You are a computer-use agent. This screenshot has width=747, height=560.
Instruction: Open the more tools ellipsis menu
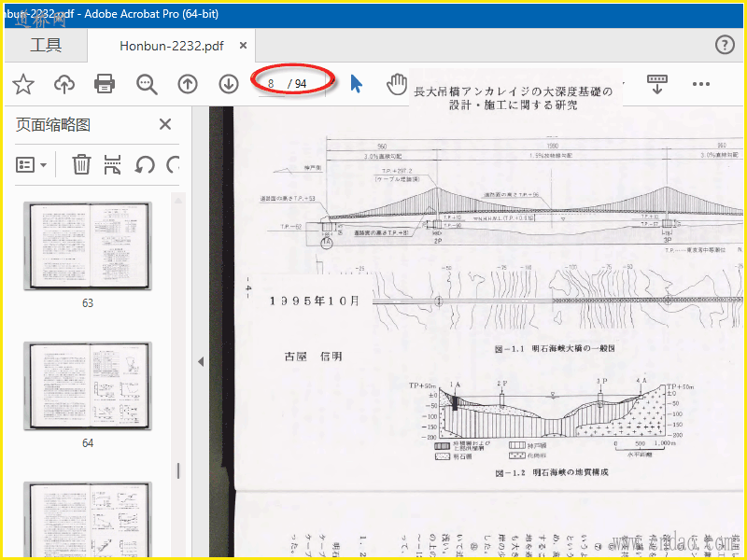[701, 84]
